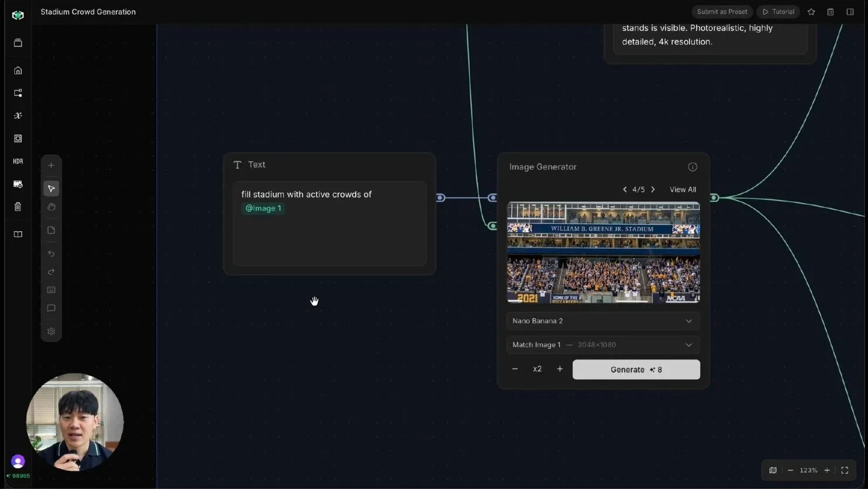Screen dimensions: 868x489
Task: Click into the Text node prompt field
Action: coord(329,224)
